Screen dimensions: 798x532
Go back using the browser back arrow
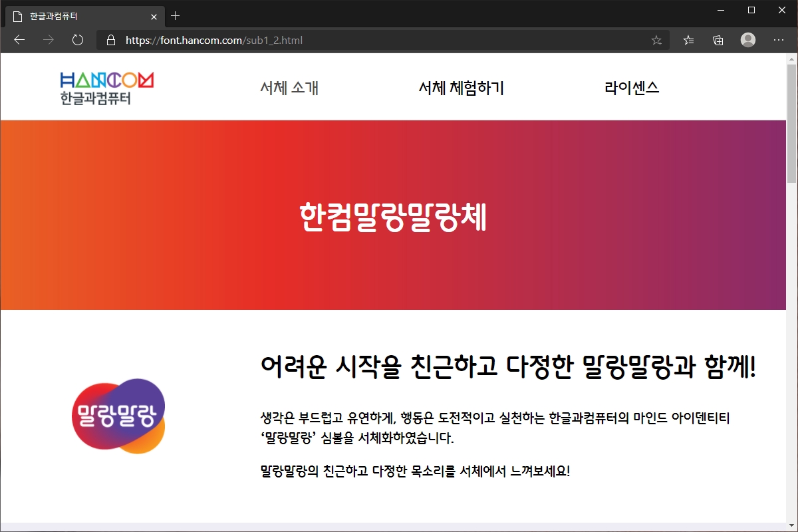pos(19,40)
